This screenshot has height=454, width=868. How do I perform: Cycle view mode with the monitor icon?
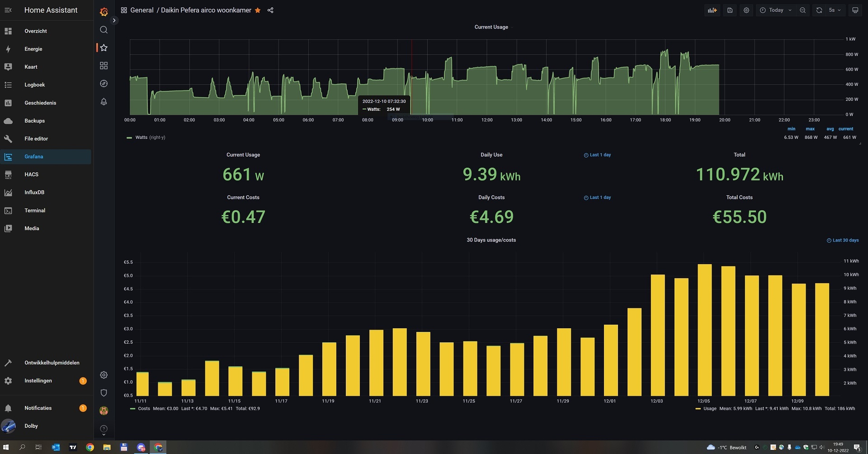[855, 10]
